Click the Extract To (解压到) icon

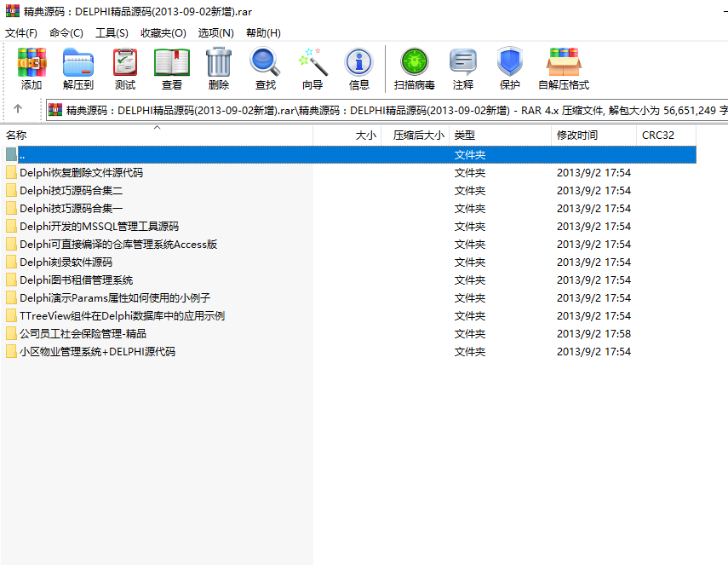(78, 68)
